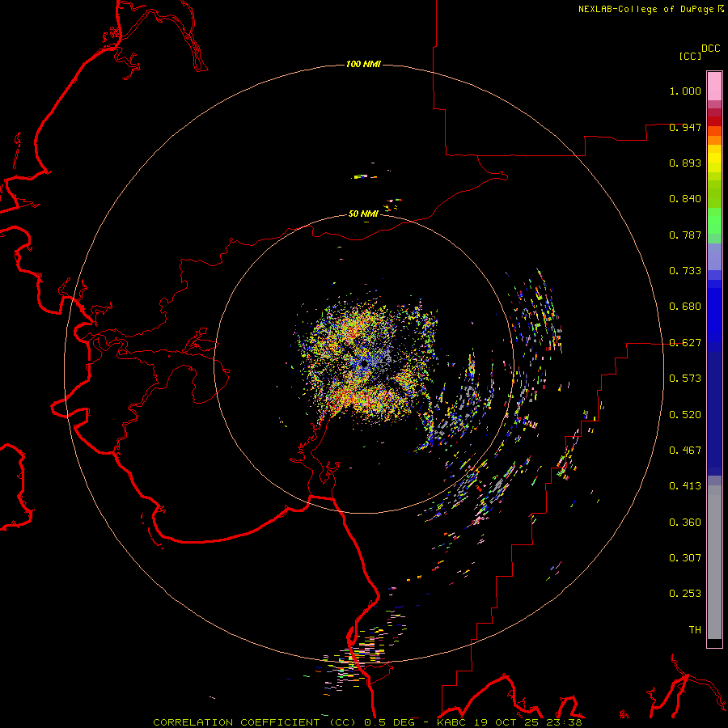Select the 0.360 color scale value
The height and width of the screenshot is (728, 728).
[685, 523]
